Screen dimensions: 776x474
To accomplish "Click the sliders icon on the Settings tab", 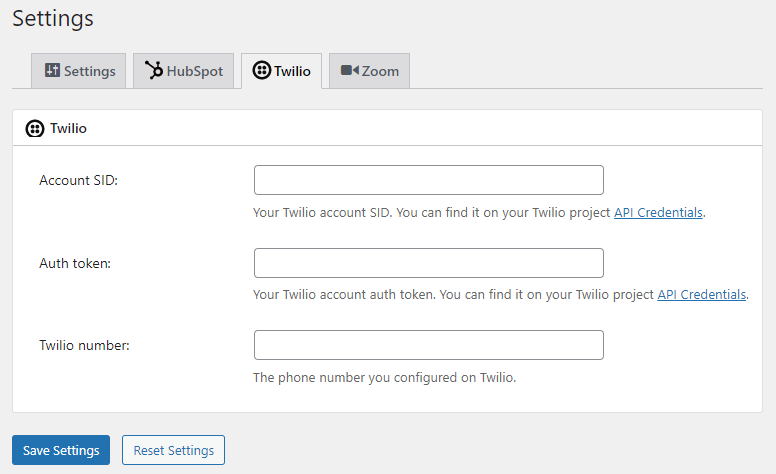I will (x=52, y=71).
